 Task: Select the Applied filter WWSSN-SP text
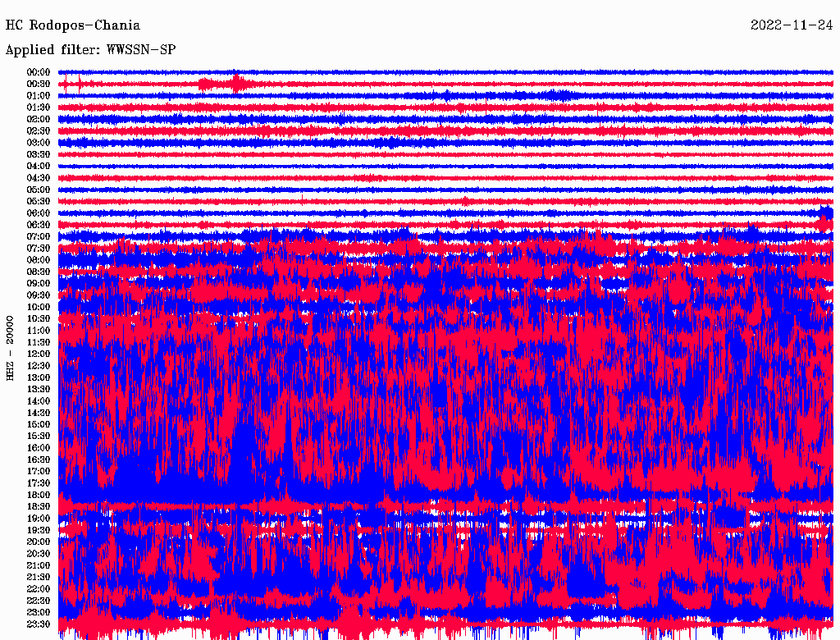90,50
